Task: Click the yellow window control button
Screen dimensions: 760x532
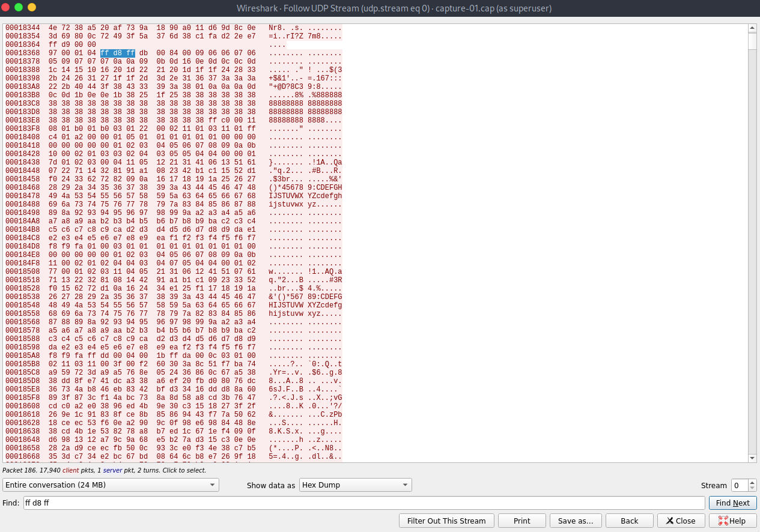Action: tap(32, 7)
